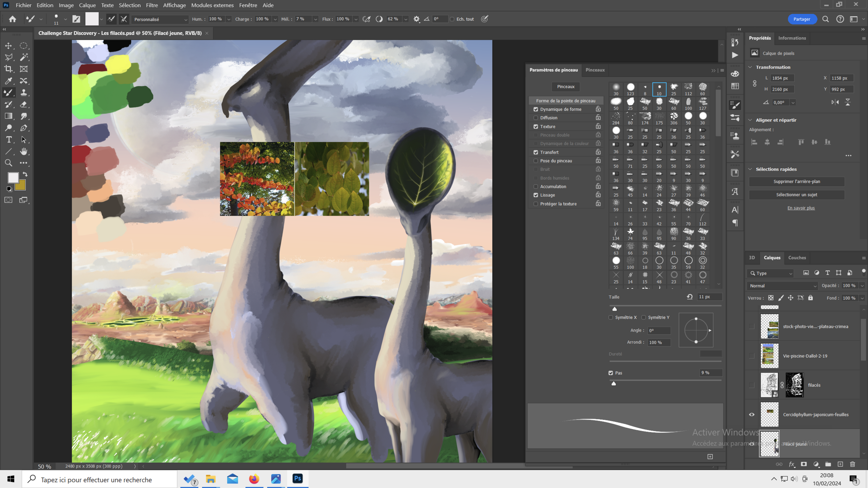The width and height of the screenshot is (868, 488).
Task: Select the Horizontal Type tool
Action: tap(9, 140)
